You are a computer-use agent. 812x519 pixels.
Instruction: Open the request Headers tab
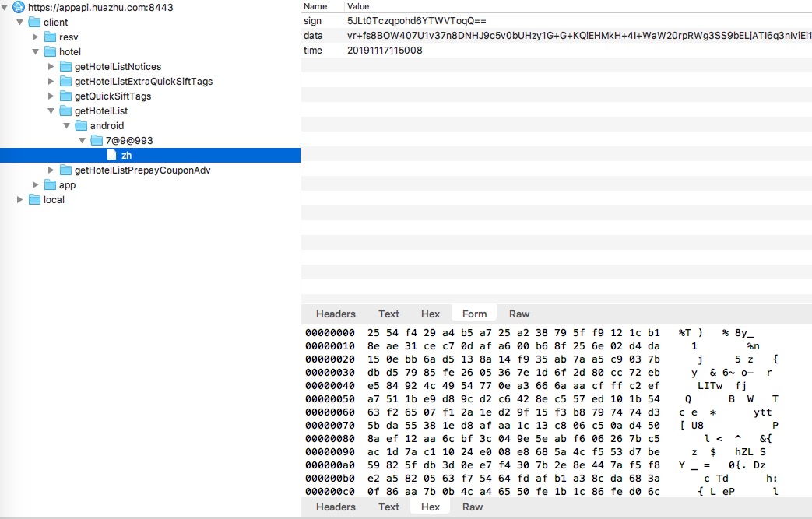click(336, 314)
